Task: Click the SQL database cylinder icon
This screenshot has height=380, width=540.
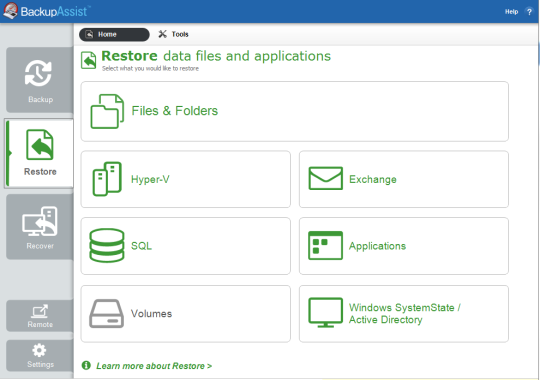Action: tap(107, 246)
